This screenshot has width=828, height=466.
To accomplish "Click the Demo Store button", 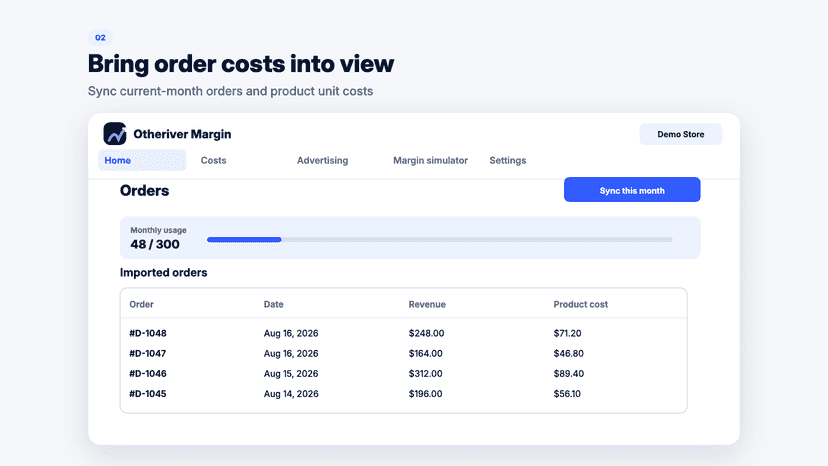I will [x=681, y=134].
